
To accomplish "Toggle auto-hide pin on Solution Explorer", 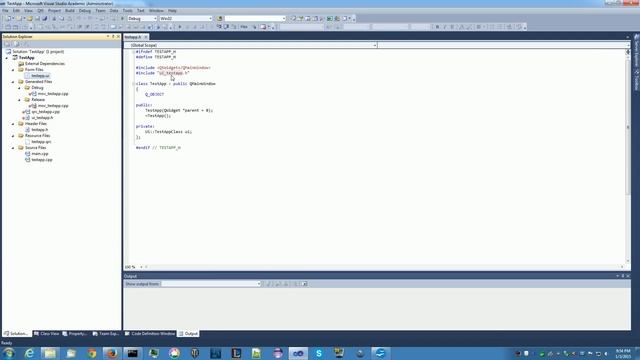I will point(113,37).
